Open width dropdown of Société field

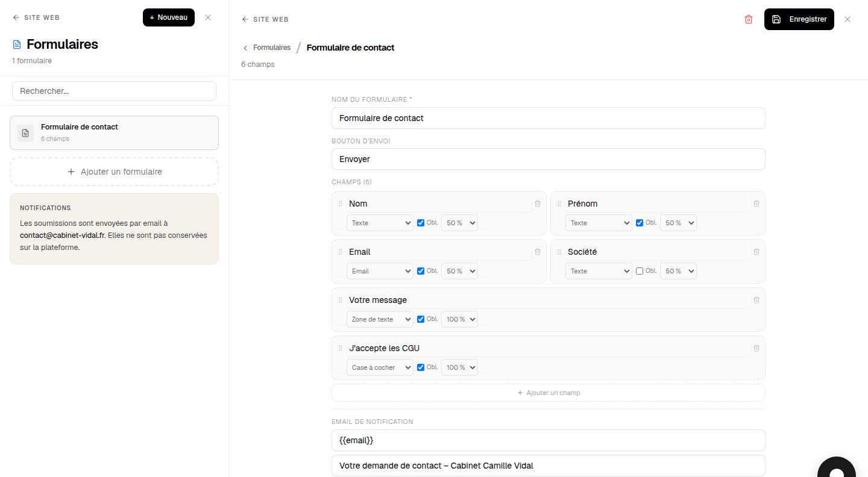pos(678,271)
